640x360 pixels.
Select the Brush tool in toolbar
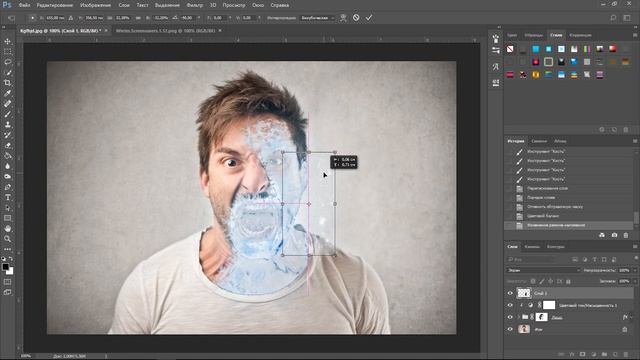pos(8,114)
